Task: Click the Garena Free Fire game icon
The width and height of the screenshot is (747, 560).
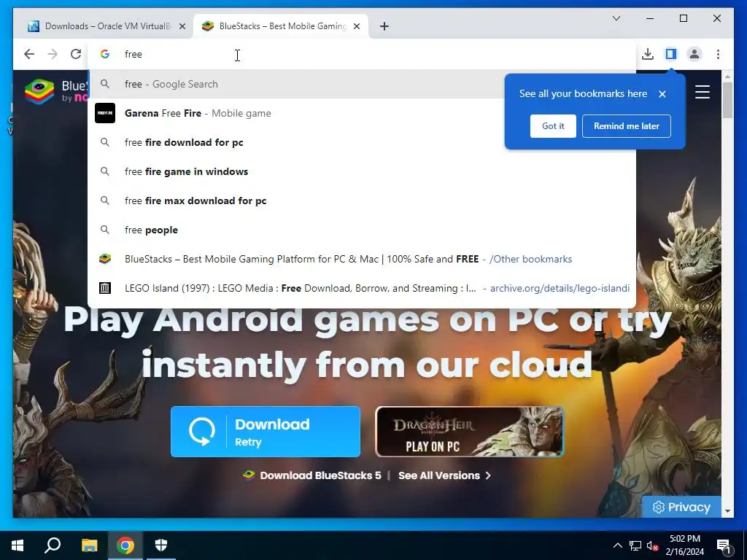Action: click(105, 113)
